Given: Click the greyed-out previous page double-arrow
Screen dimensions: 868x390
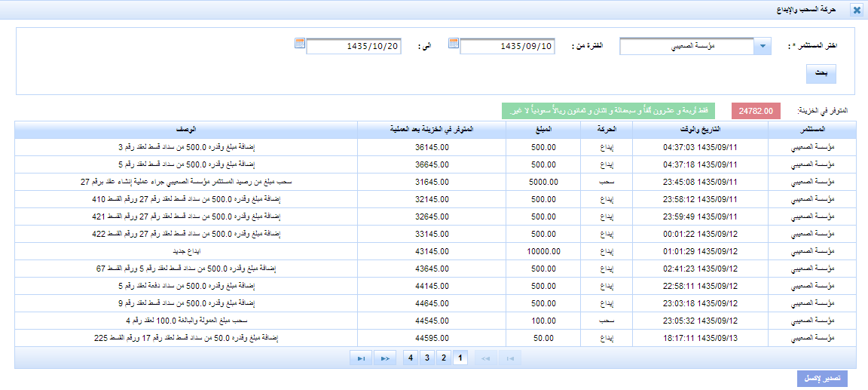Looking at the screenshot, I should [486, 358].
